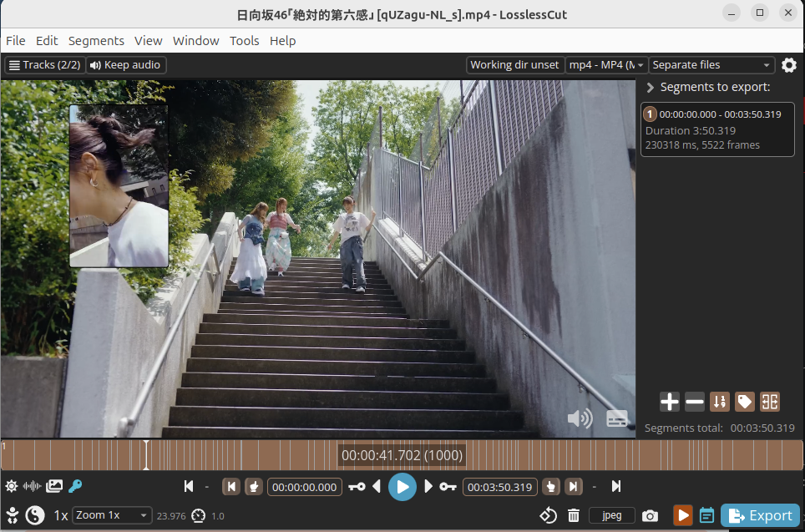The width and height of the screenshot is (805, 532).
Task: Toggle thumbnails display image icon
Action: [x=54, y=486]
